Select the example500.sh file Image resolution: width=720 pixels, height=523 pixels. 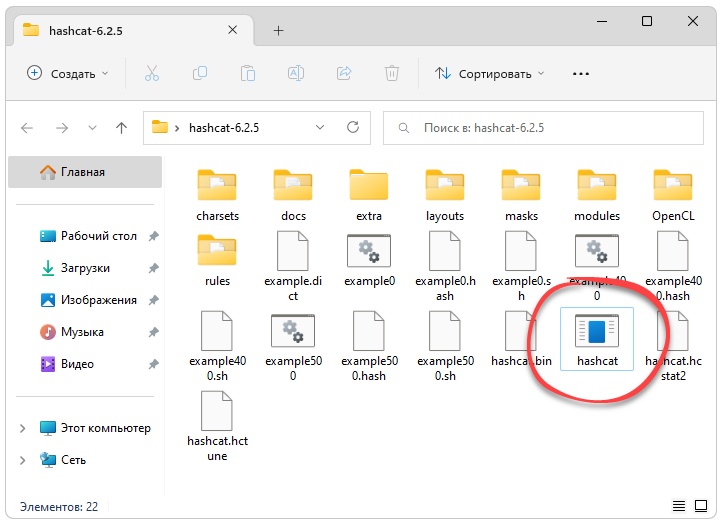click(x=445, y=347)
